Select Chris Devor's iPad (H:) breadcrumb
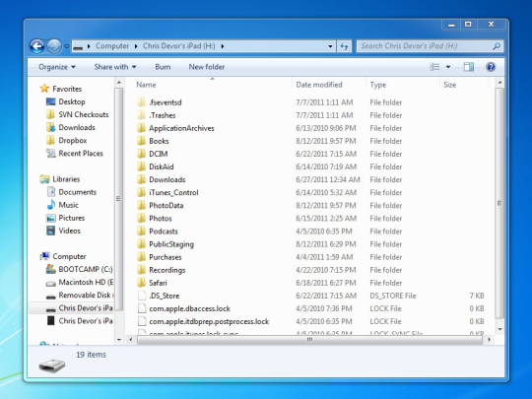The height and width of the screenshot is (399, 532). pos(178,46)
